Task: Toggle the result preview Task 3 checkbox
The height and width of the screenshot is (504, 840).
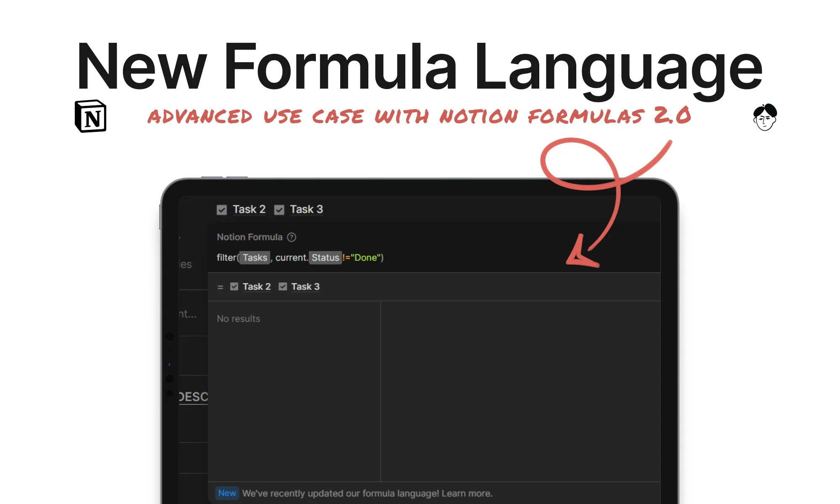Action: point(283,286)
